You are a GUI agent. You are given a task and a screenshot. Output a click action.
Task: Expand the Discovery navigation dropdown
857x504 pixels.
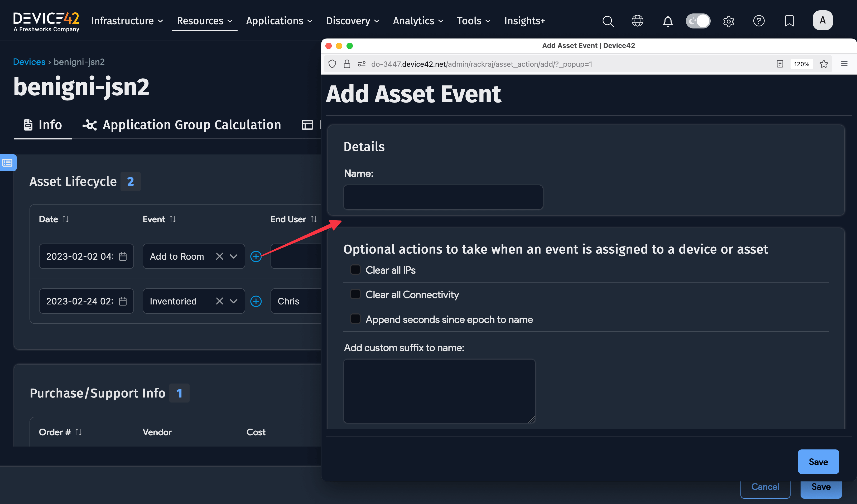[x=352, y=21]
